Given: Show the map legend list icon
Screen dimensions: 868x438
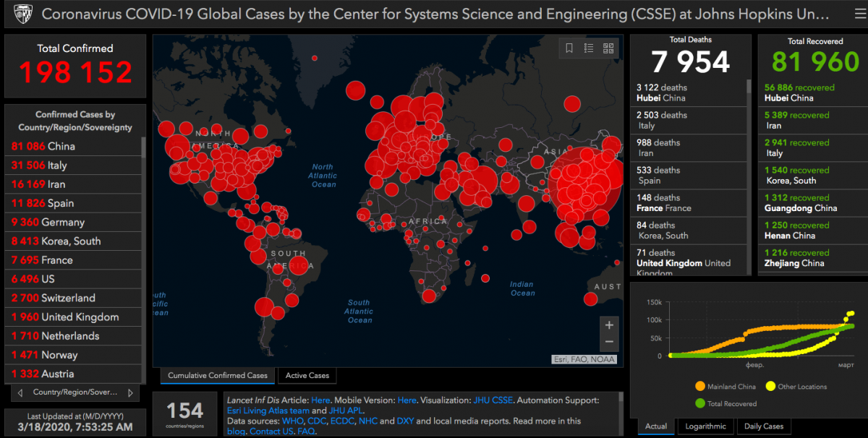Looking at the screenshot, I should 589,48.
